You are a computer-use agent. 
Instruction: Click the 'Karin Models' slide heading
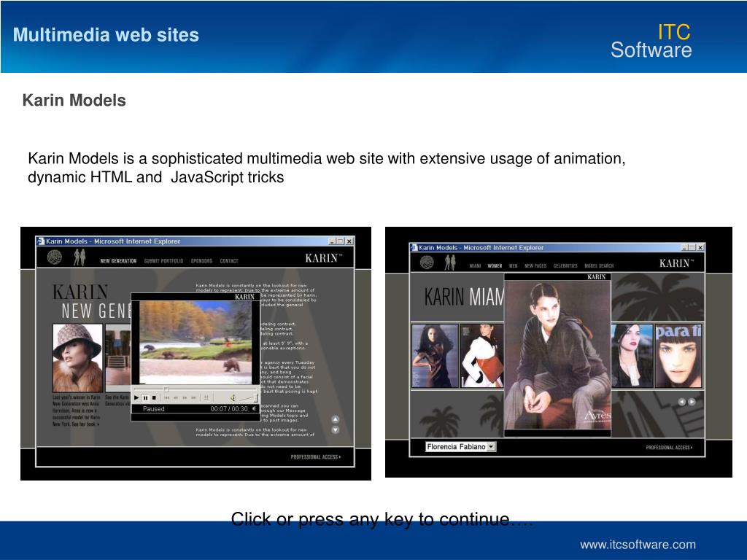coord(74,101)
